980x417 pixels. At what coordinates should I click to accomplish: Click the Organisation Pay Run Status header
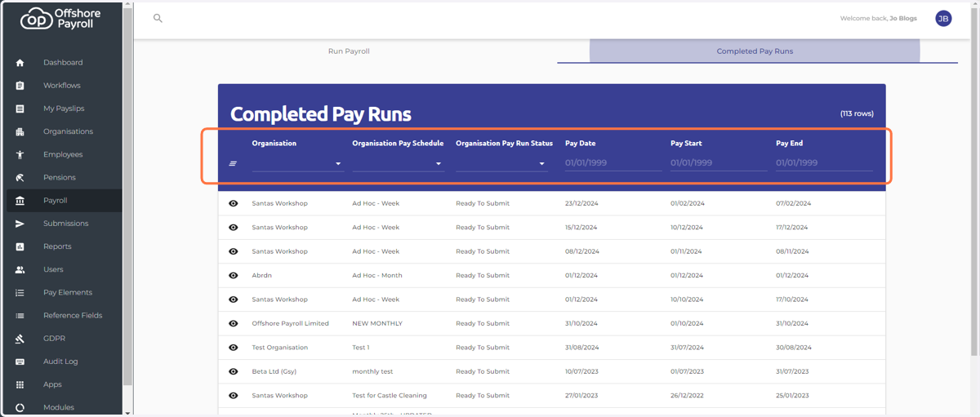pos(504,144)
